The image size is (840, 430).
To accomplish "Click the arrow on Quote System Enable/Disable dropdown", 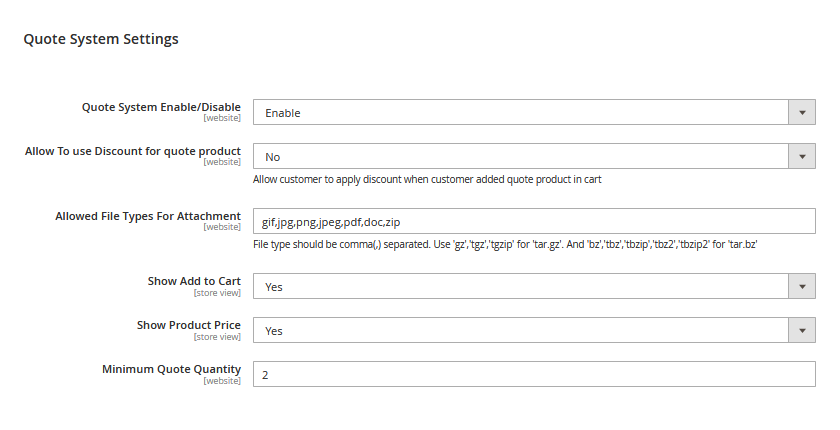I will pyautogui.click(x=802, y=113).
